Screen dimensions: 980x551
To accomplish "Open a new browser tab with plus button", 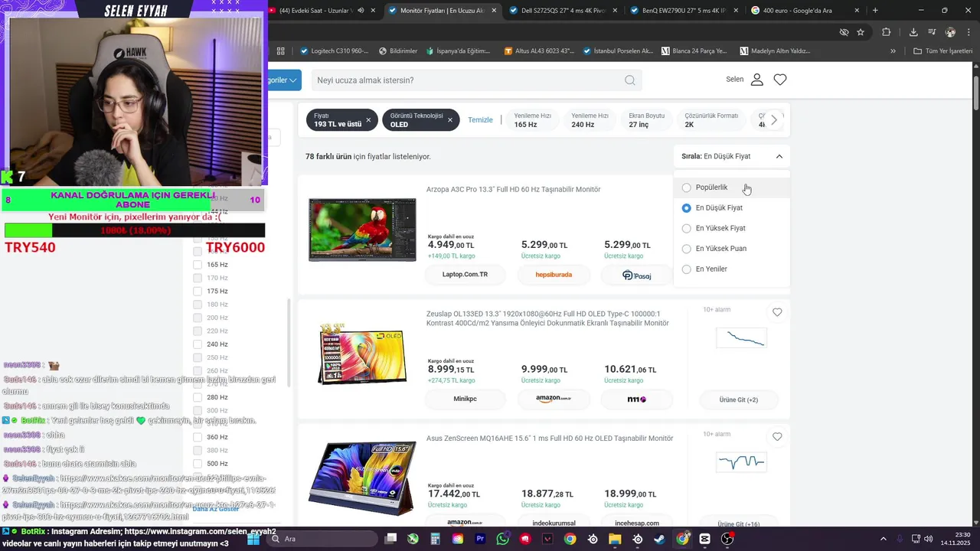I will (x=875, y=11).
